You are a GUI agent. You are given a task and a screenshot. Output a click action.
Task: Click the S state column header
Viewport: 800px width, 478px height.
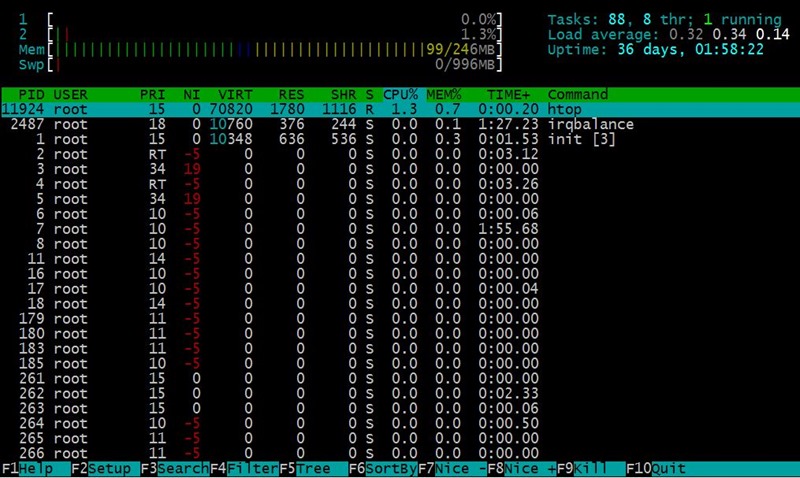point(369,94)
